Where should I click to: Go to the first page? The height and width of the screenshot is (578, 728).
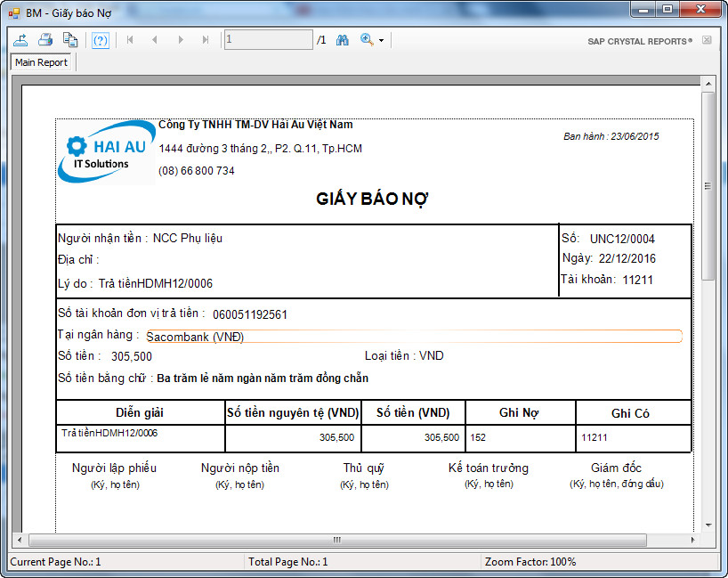coord(130,40)
